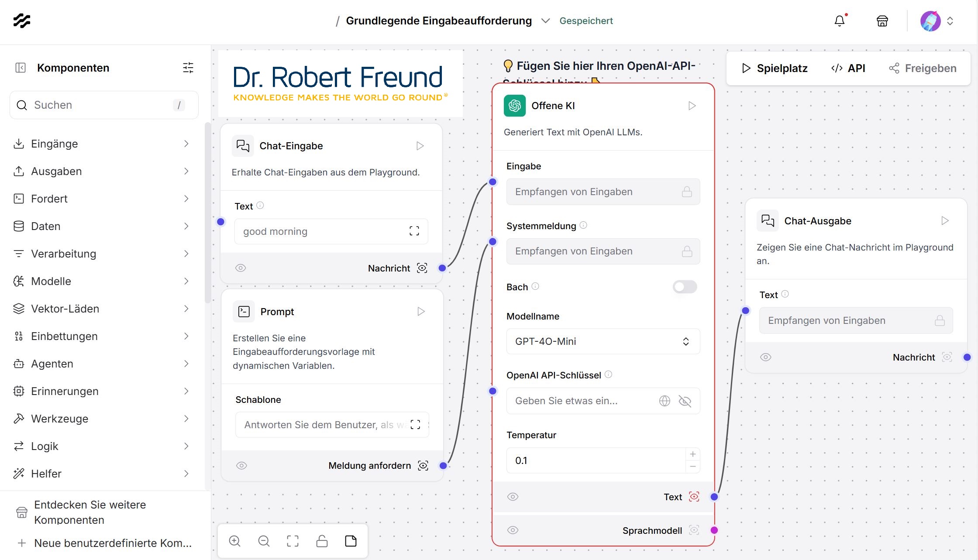The image size is (978, 560).
Task: Enable the Bach toggle in the Offene KI node
Action: 684,287
